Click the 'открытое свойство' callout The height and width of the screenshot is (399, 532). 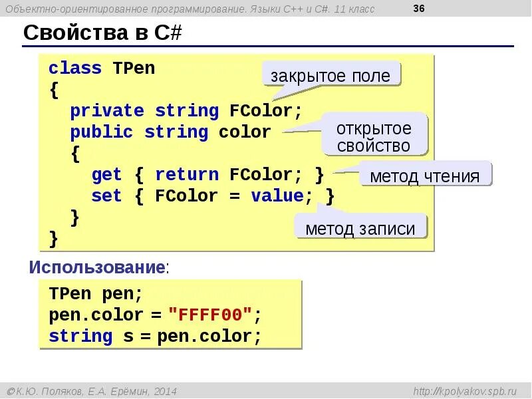point(374,135)
